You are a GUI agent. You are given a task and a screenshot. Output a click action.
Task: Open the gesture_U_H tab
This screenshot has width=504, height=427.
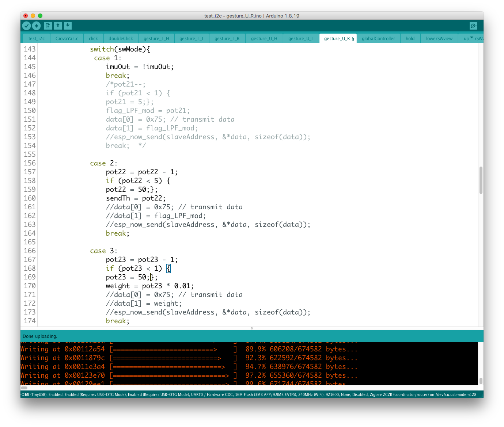click(264, 39)
